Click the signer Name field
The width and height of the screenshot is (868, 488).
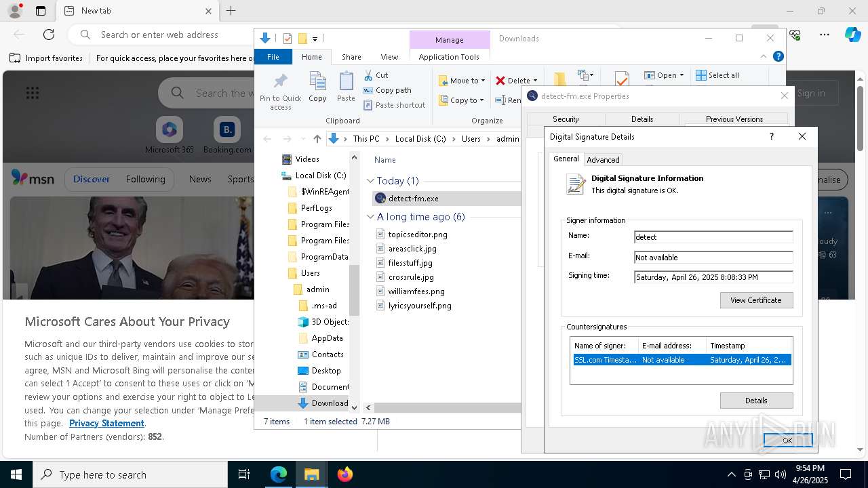tap(713, 237)
